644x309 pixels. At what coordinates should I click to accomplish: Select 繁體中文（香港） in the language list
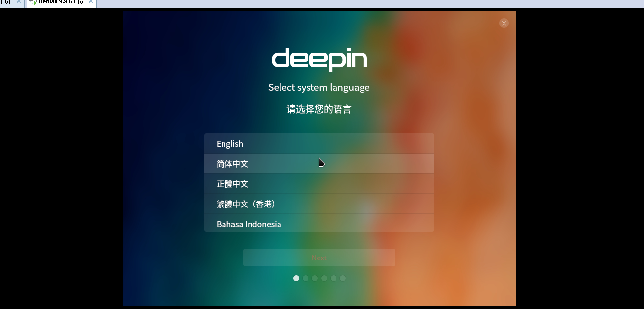click(319, 204)
